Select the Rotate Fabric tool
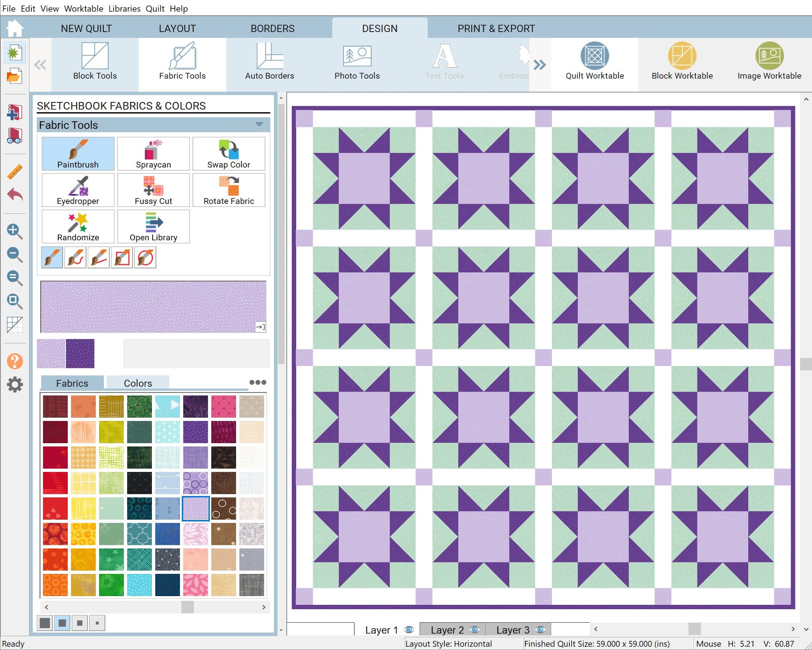This screenshot has width=812, height=650. coord(229,190)
